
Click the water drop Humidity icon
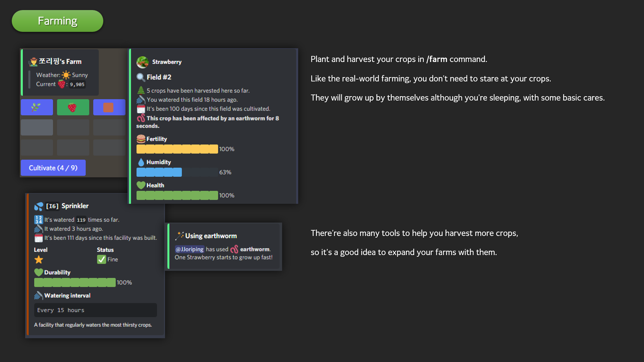141,162
